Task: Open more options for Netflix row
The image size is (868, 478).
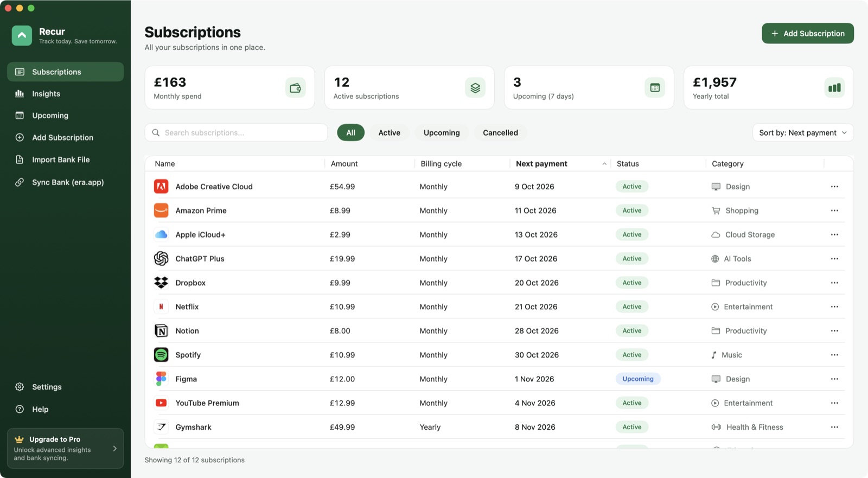Action: 834,307
